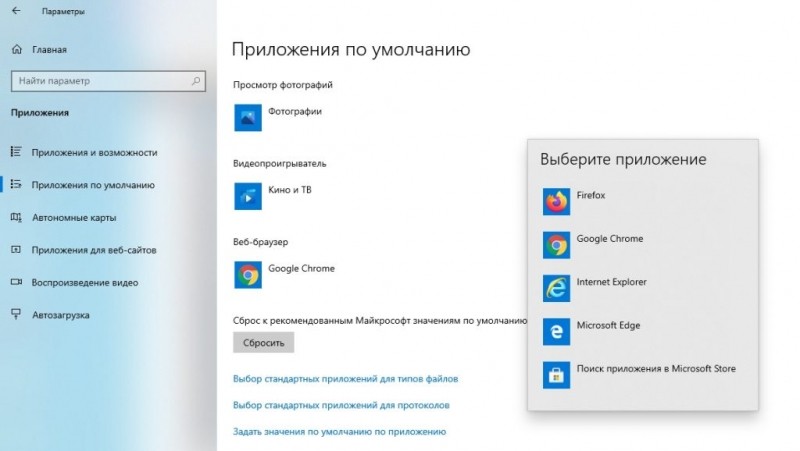Viewport: 800px width, 451px height.
Task: Click the Сбросить button
Action: click(263, 343)
